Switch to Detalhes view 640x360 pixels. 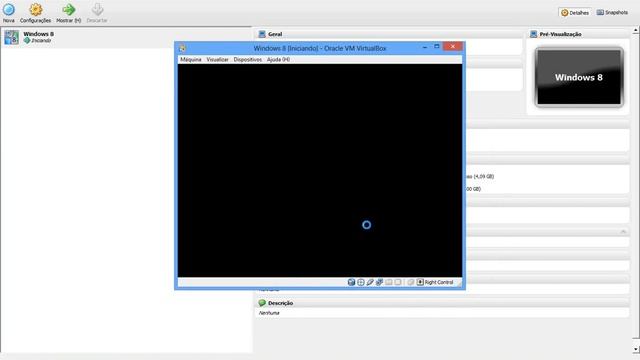coord(575,13)
